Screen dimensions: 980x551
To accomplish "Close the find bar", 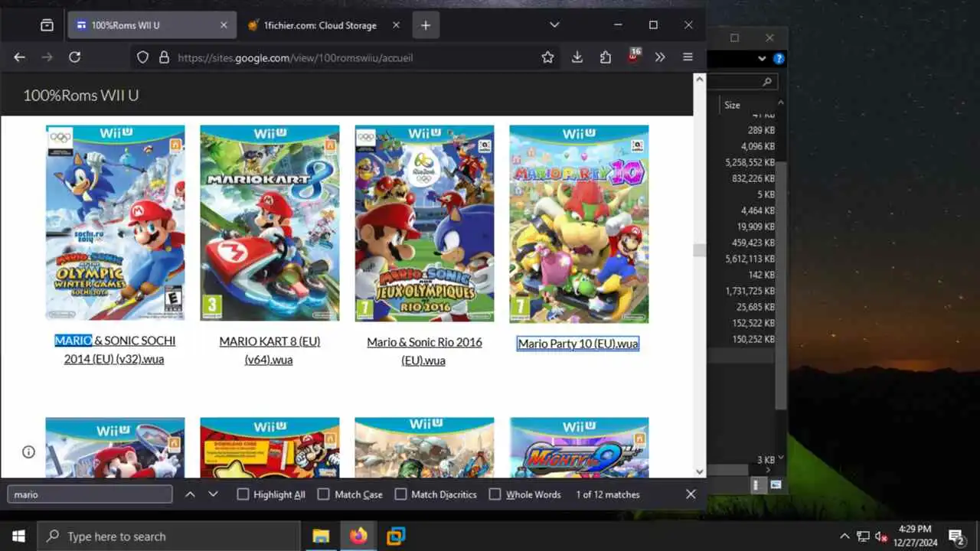I will point(691,494).
